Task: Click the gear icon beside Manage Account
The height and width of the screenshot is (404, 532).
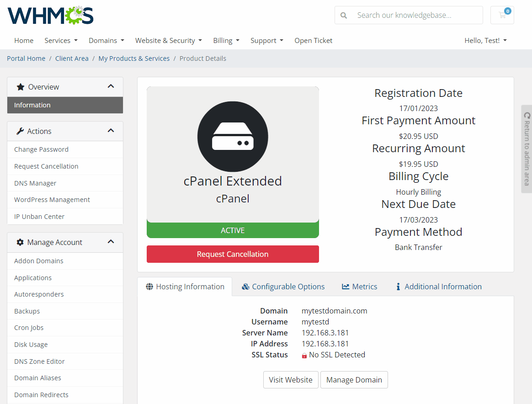Action: point(20,242)
